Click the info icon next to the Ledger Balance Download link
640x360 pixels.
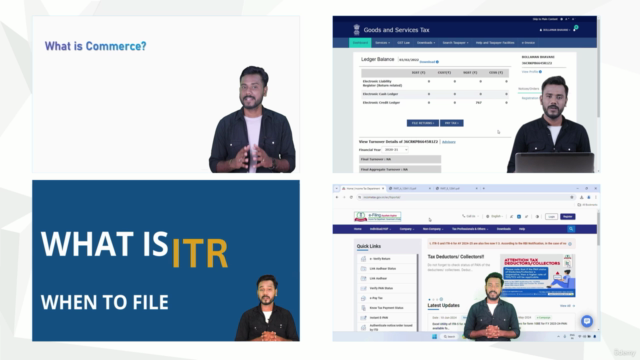coord(437,62)
